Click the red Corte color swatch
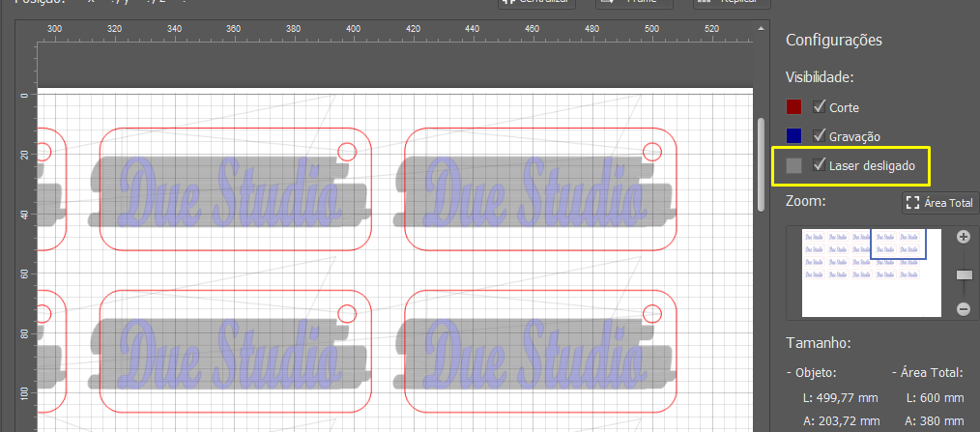The image size is (980, 432). coord(793,107)
